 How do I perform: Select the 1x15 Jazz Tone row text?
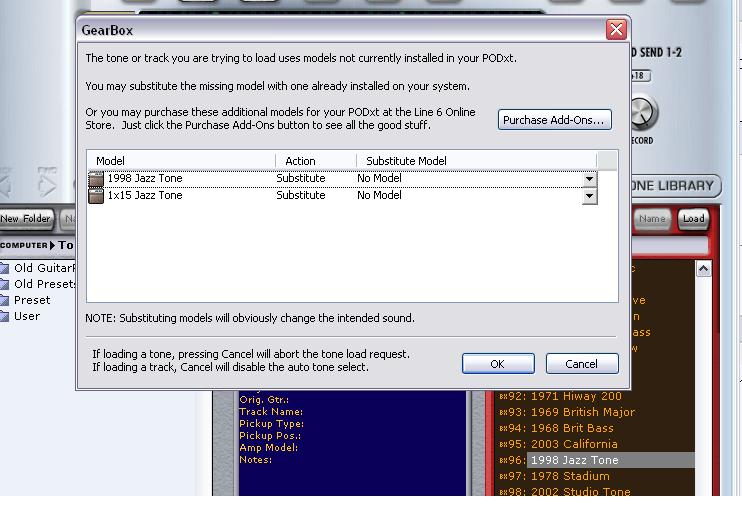145,195
